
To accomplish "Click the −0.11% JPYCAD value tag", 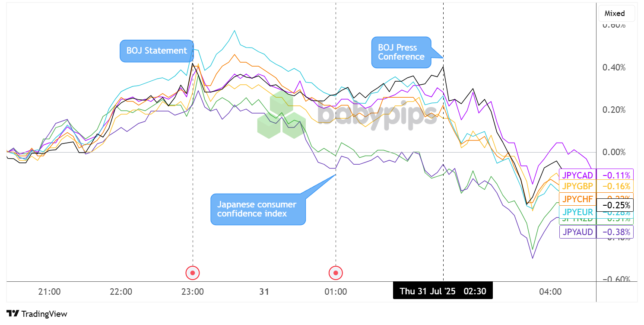I will (615, 175).
